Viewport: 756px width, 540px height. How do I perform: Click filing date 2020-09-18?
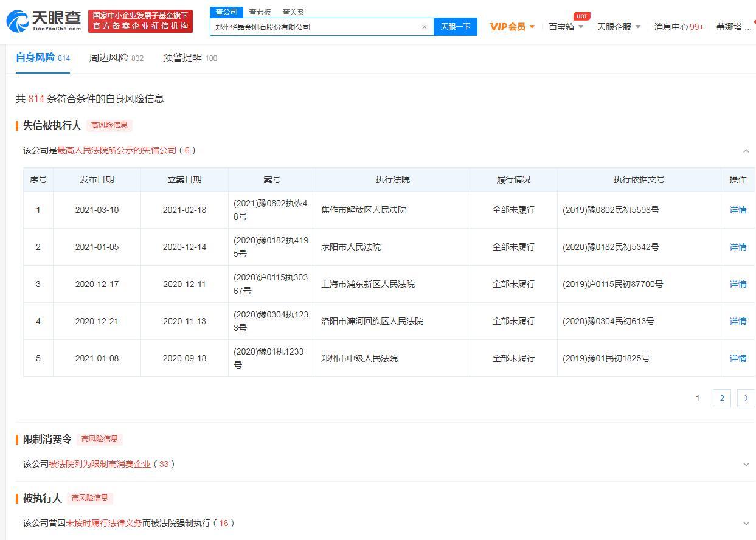(184, 358)
